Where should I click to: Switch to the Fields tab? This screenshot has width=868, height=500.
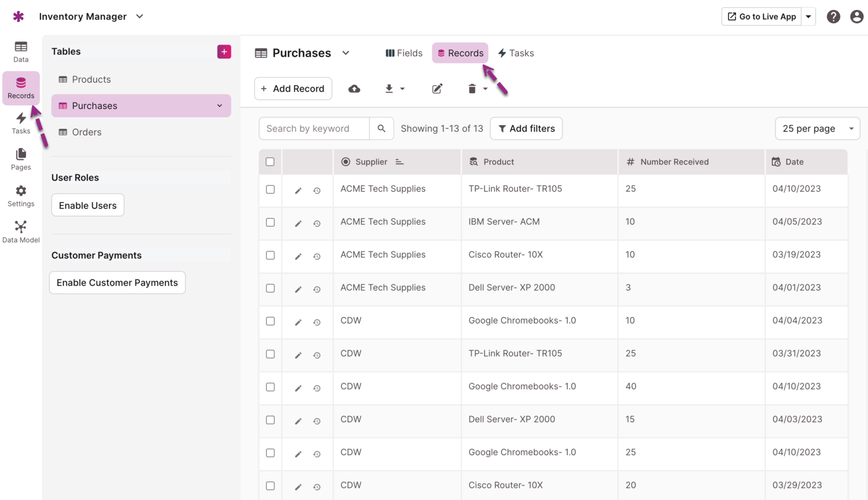[404, 53]
